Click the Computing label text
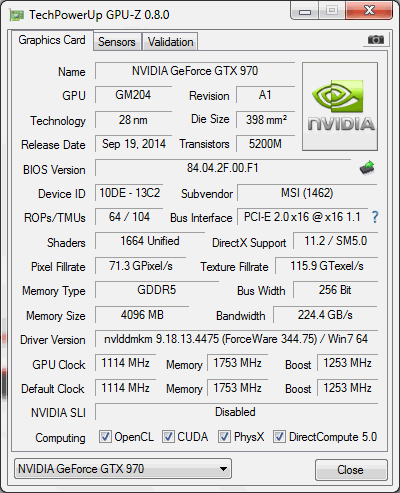Image resolution: width=400 pixels, height=493 pixels. tap(60, 438)
